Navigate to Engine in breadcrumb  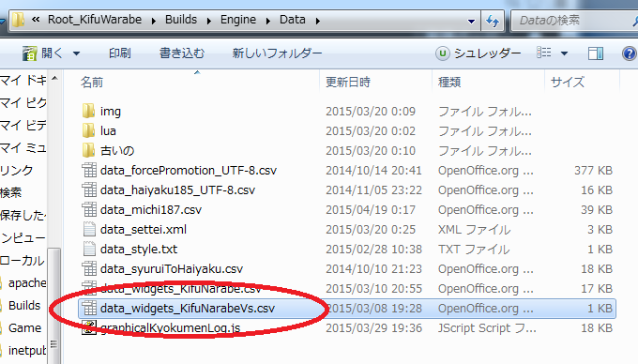(238, 20)
